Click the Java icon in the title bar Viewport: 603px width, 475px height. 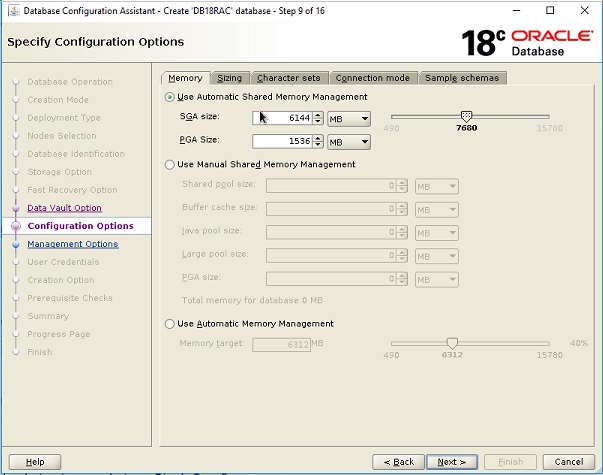pyautogui.click(x=13, y=11)
